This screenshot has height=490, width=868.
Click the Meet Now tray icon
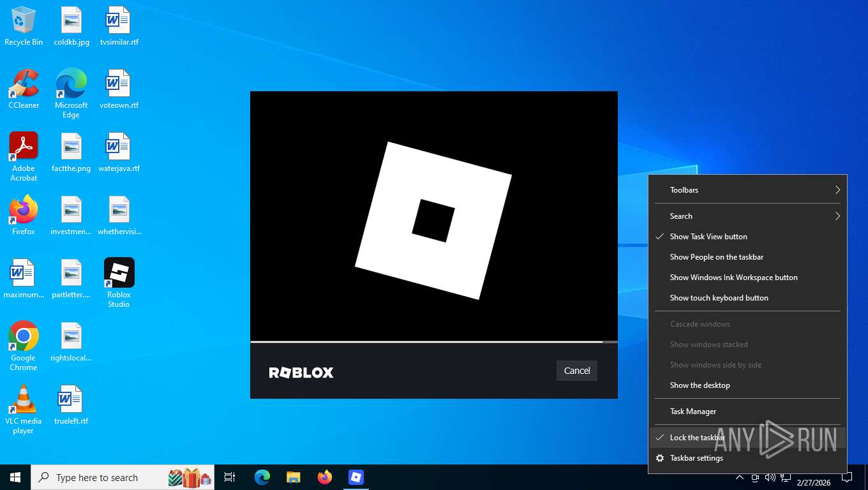coord(755,477)
